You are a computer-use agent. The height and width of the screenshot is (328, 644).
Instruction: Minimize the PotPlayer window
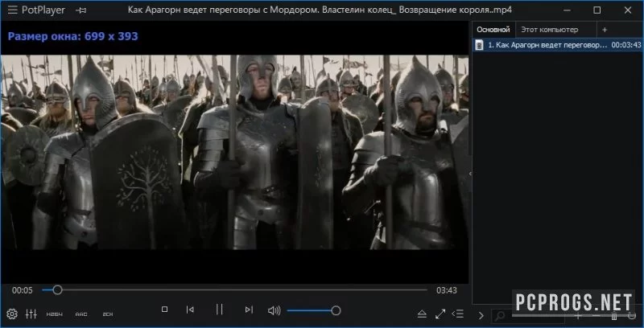pyautogui.click(x=567, y=10)
